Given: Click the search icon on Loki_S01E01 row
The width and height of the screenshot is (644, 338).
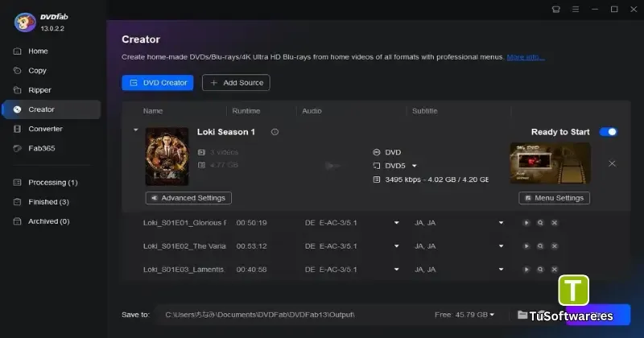Looking at the screenshot, I should 540,223.
